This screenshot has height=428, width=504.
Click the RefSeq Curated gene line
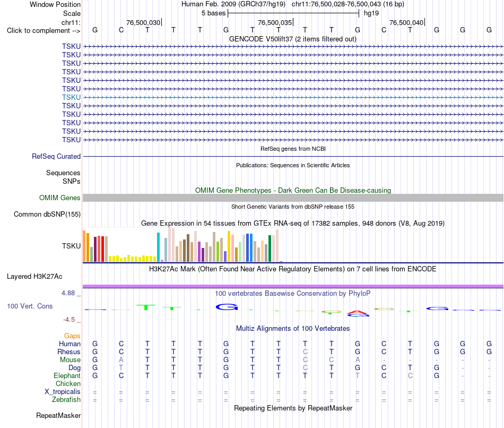pyautogui.click(x=293, y=157)
